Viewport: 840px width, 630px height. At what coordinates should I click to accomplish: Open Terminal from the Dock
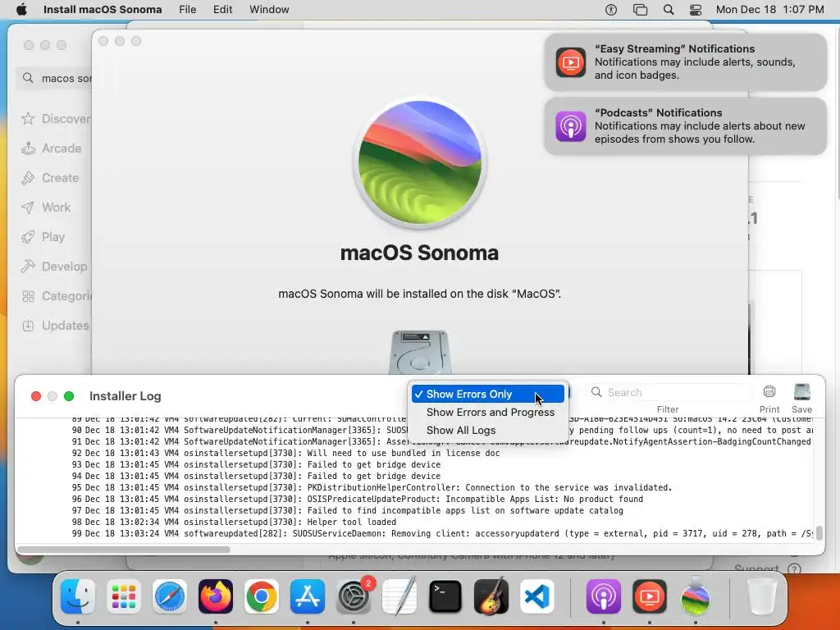445,596
